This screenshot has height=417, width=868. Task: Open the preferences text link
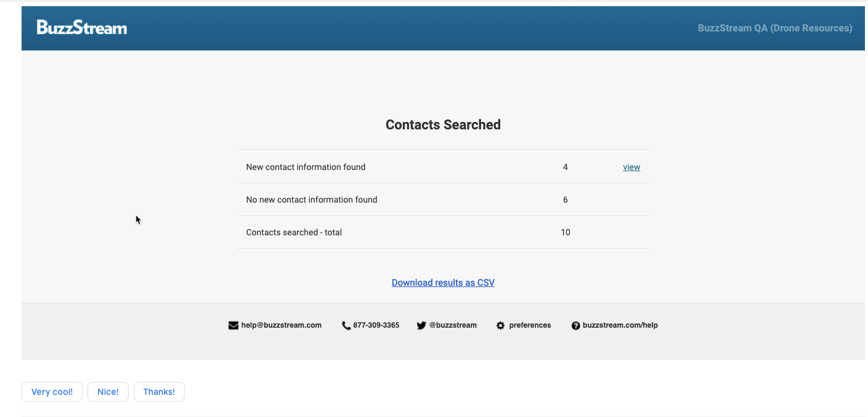[530, 325]
